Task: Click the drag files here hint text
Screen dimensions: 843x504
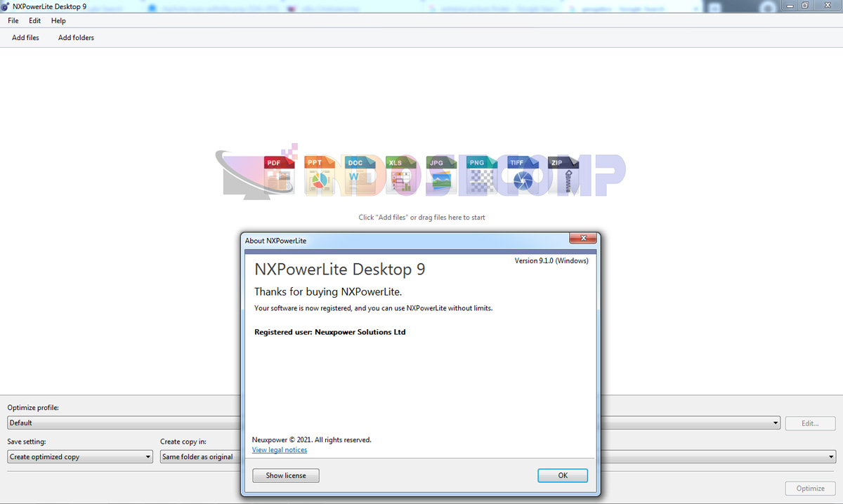Action: [x=422, y=218]
